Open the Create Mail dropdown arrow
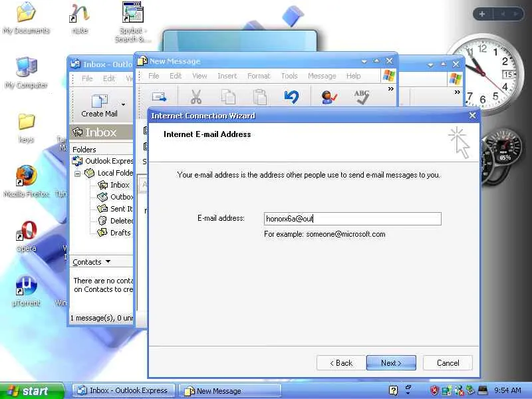Viewport: 532px width, 399px height. click(x=123, y=104)
